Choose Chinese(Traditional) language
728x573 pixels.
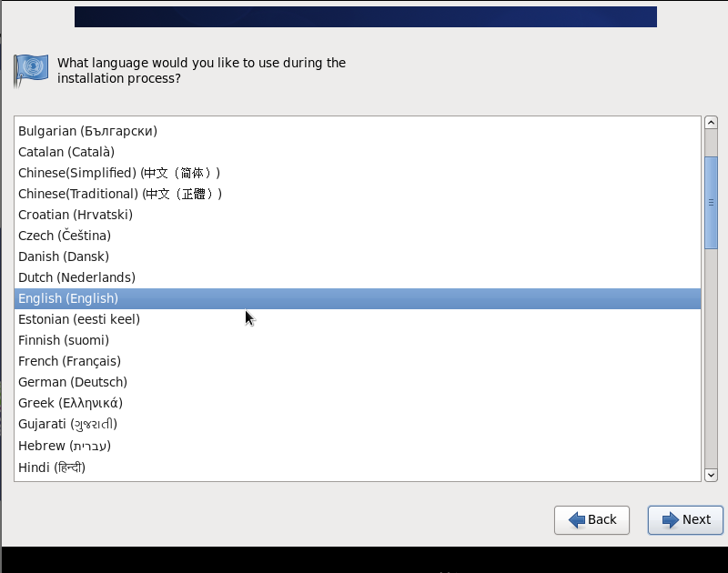point(358,194)
